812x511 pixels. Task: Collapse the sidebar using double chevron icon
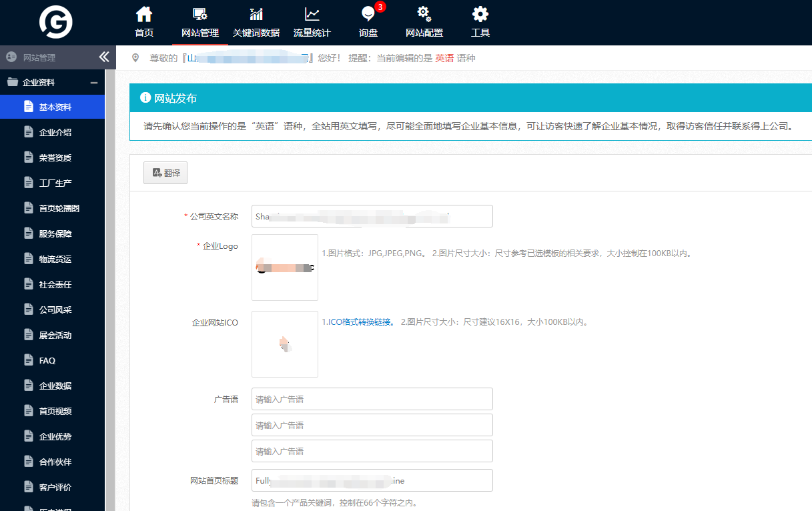click(103, 57)
